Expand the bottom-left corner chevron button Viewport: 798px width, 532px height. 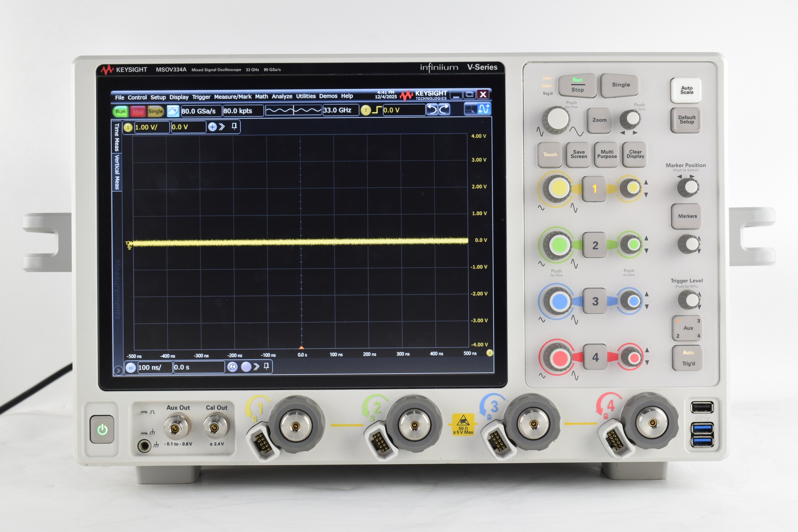point(118,370)
